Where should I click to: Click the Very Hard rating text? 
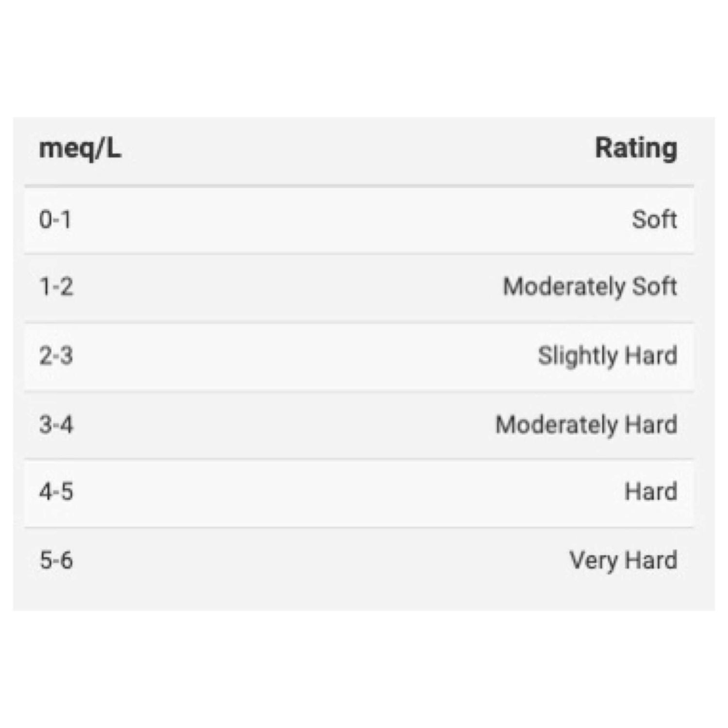pyautogui.click(x=623, y=561)
